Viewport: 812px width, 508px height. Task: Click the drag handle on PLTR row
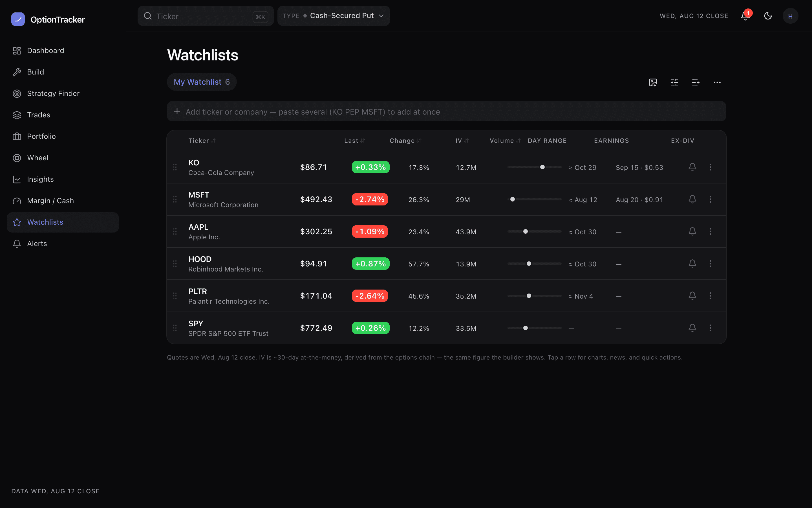pyautogui.click(x=175, y=296)
